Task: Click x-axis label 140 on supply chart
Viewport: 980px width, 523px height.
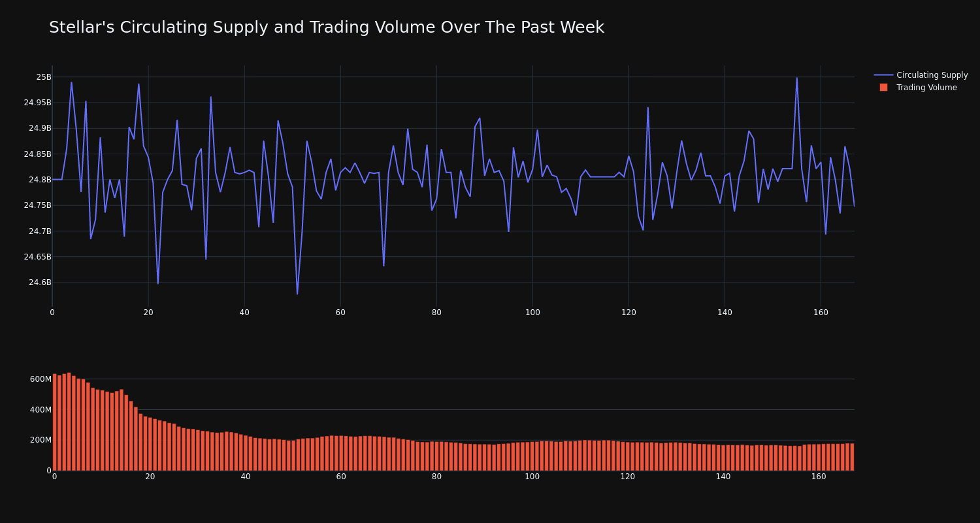Action: pos(725,312)
